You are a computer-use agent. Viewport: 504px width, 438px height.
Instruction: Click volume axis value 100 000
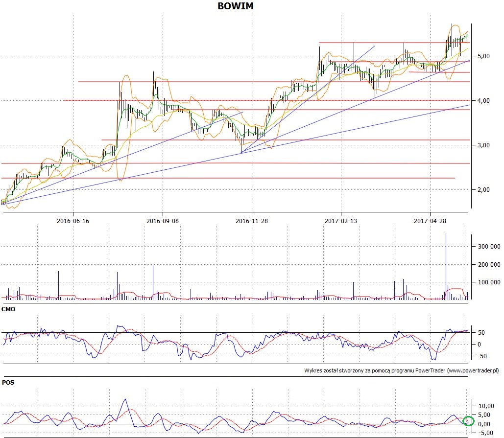[x=489, y=282]
